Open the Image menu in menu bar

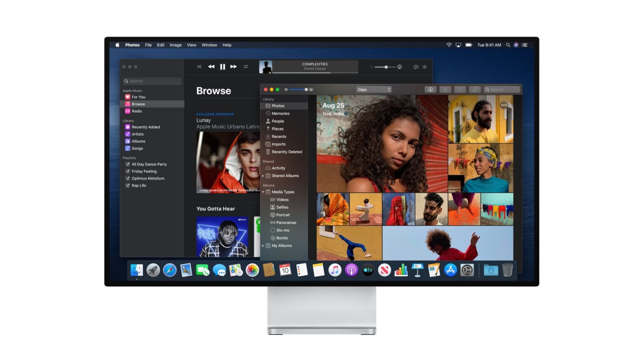175,45
